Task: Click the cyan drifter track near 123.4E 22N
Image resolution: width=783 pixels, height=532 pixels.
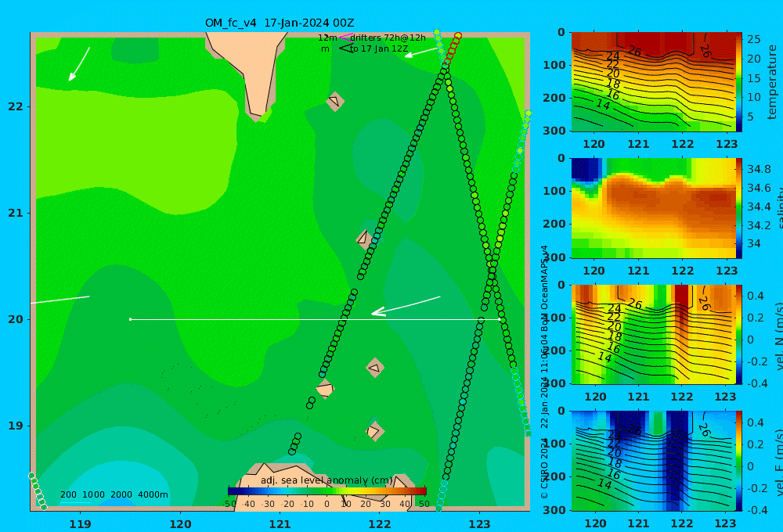Action: pyautogui.click(x=521, y=140)
